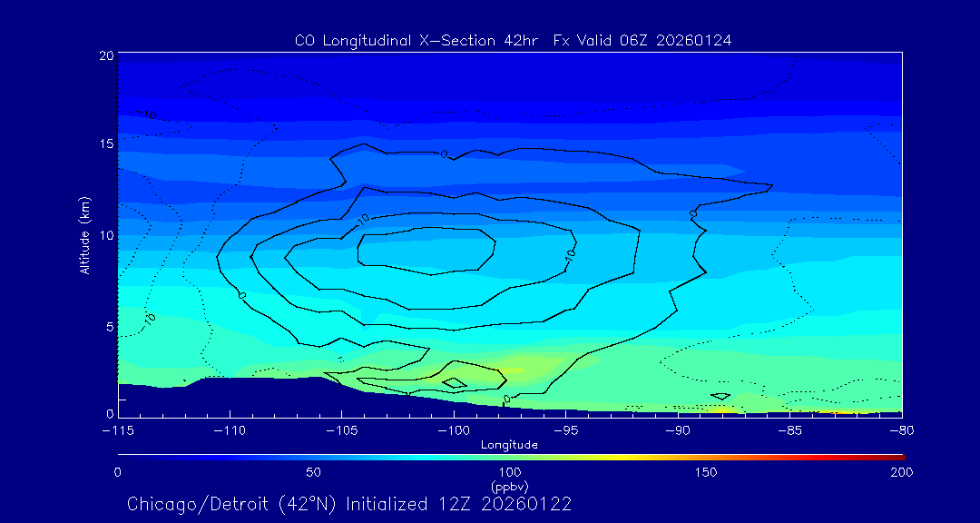Select the 15 km altitude tick label
The width and height of the screenshot is (980, 523).
click(x=106, y=144)
